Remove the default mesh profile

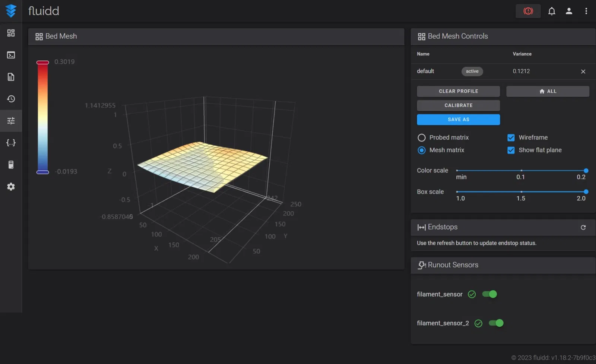583,72
